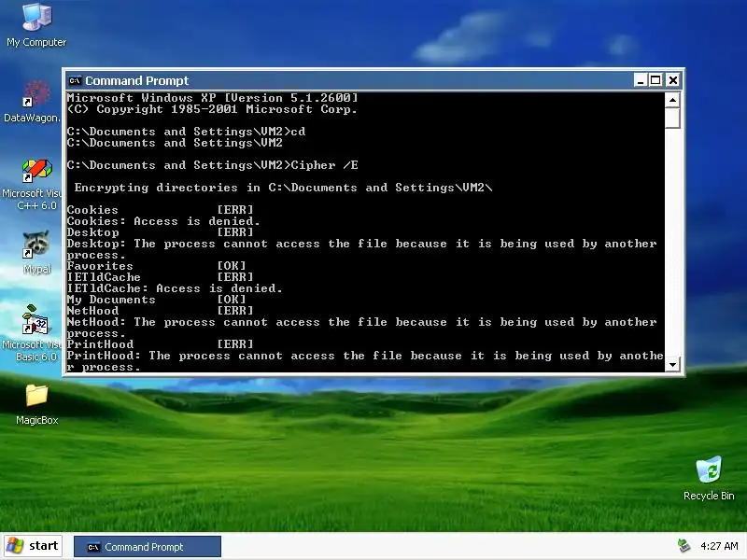
Task: Click the 'My Documents [OK]' output line
Action: click(x=156, y=300)
